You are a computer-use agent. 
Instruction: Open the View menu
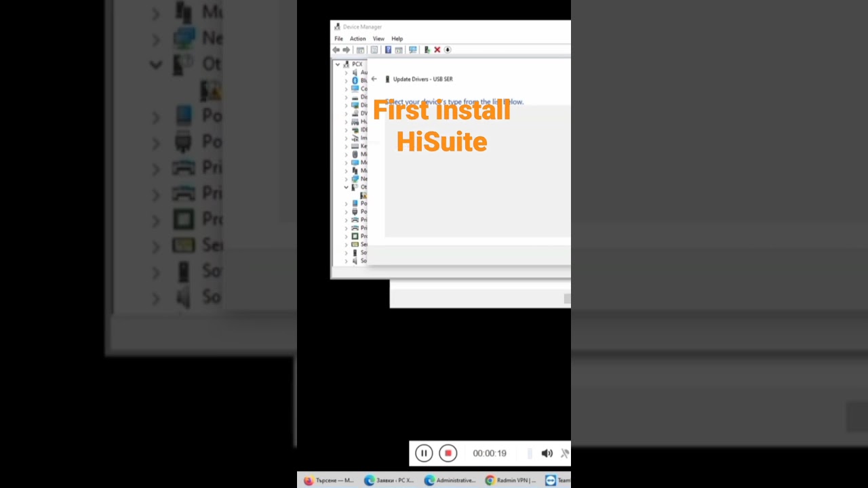(x=378, y=39)
